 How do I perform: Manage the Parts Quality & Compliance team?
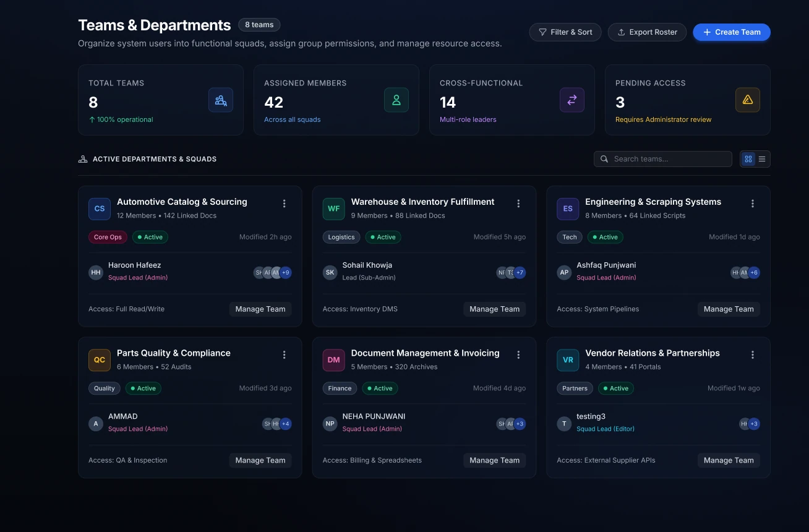click(x=260, y=460)
